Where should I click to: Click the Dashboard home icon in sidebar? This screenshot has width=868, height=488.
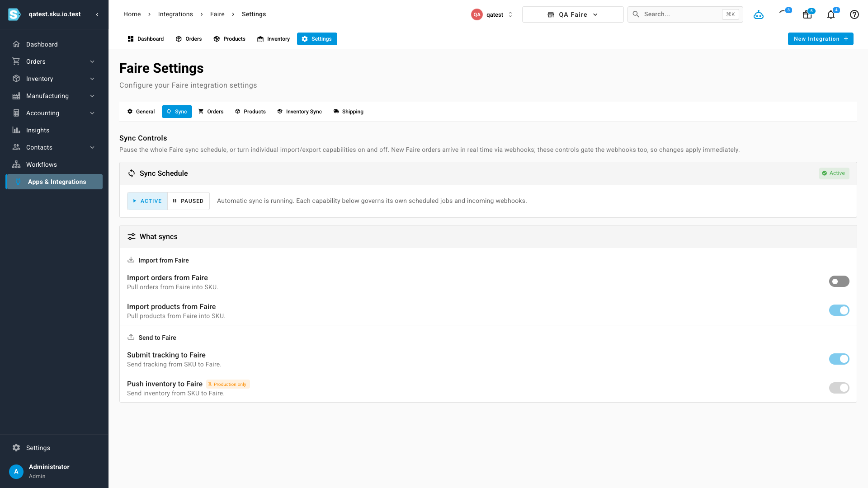click(x=16, y=44)
